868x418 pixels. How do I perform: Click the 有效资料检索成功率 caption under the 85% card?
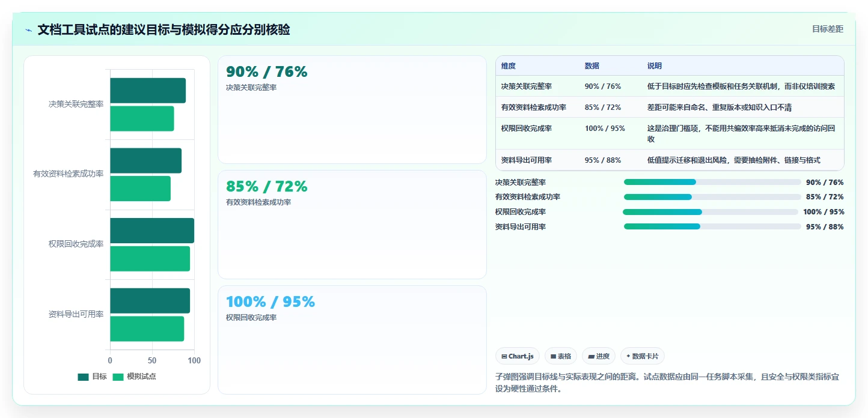pos(258,202)
